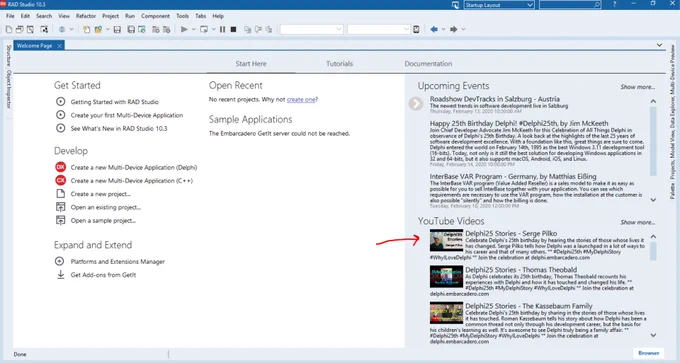This screenshot has height=363, width=680.
Task: Click the Save toolbar icon
Action: pos(117,29)
